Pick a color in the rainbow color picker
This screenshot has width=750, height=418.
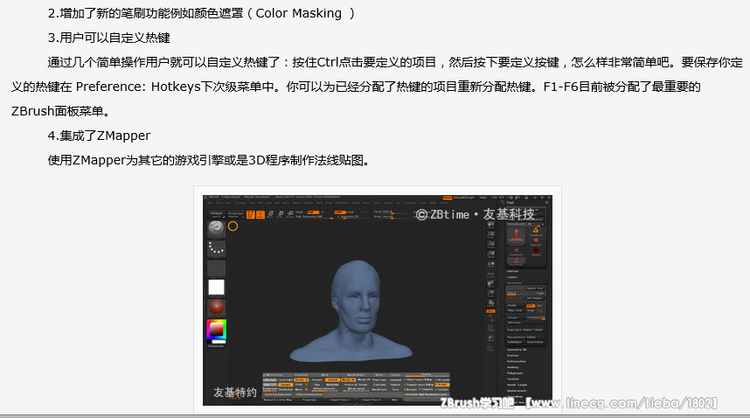pos(216,329)
